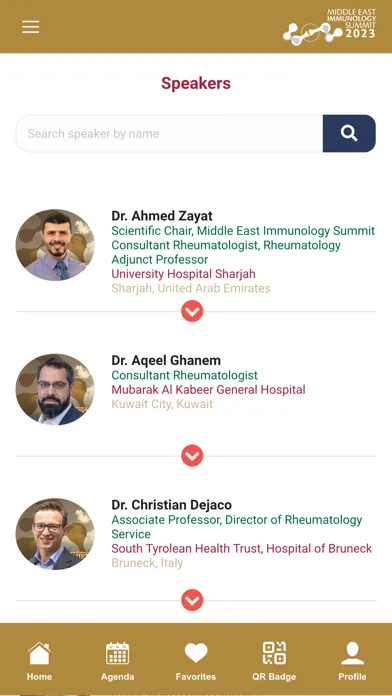Select Dr. Christian Dejaco's profile photo

click(55, 534)
